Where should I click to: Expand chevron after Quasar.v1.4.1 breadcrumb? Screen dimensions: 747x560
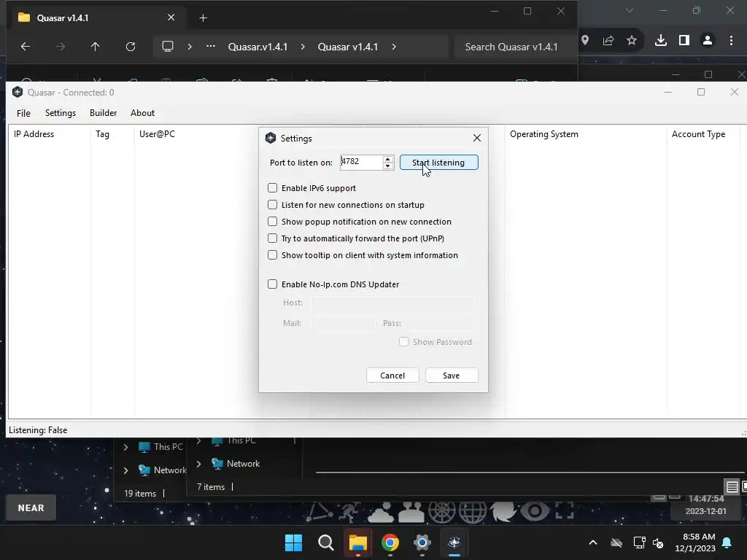(303, 47)
